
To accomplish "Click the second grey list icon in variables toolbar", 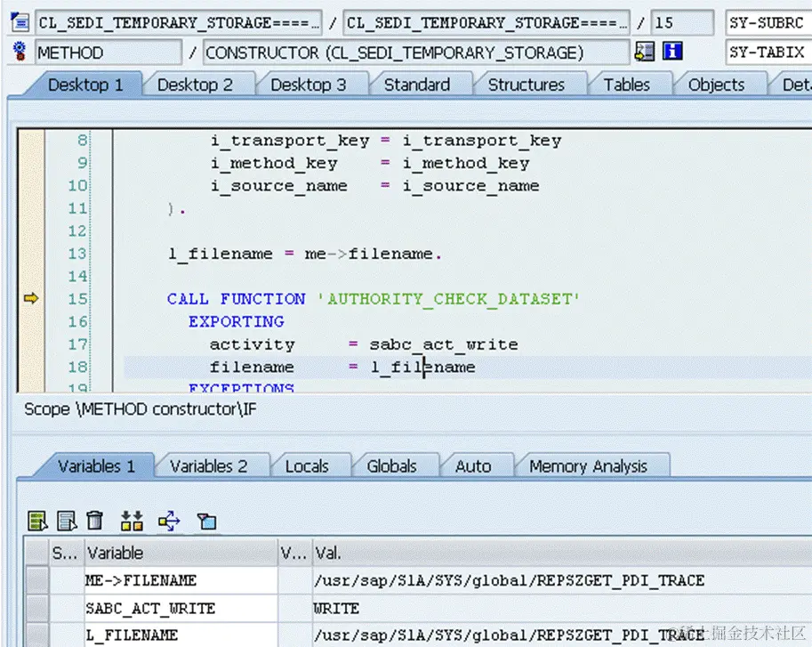I will click(67, 521).
